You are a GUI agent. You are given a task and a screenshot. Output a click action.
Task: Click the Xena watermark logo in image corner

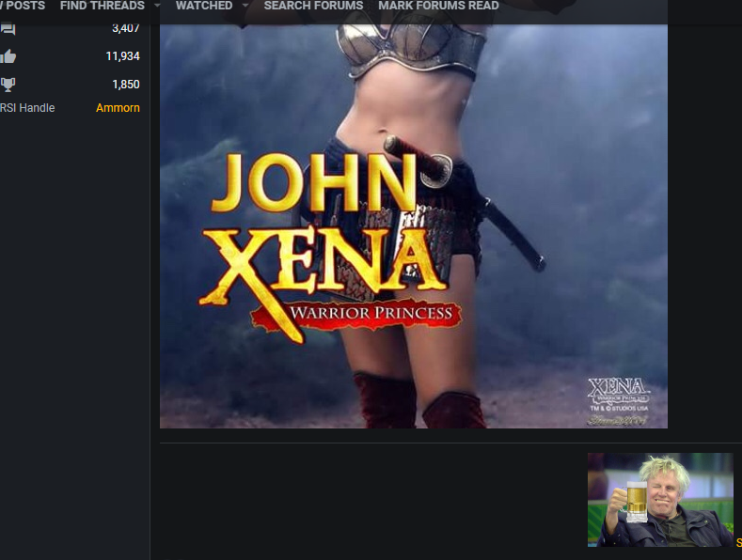coord(618,401)
